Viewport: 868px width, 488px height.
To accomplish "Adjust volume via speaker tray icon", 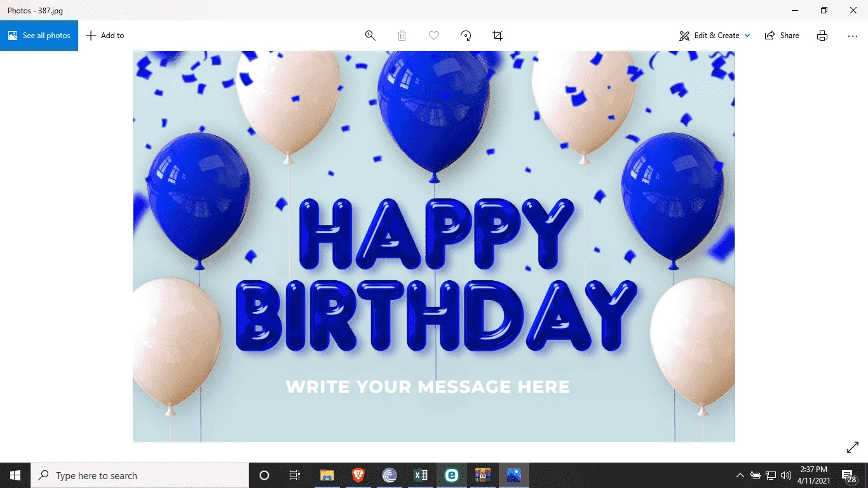I will pyautogui.click(x=786, y=475).
